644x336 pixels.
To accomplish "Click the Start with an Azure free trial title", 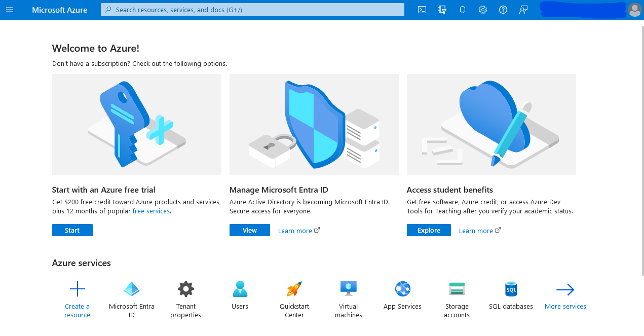I will click(x=104, y=190).
